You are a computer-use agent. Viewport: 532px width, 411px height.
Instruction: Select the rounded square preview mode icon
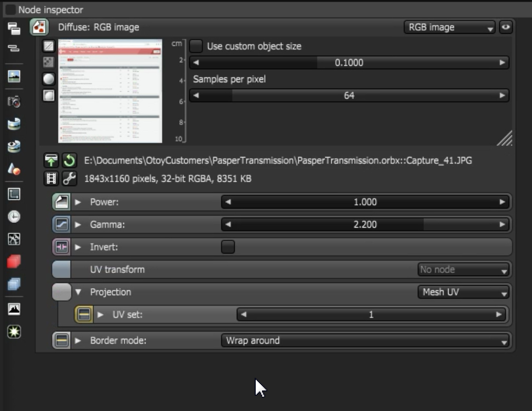49,95
